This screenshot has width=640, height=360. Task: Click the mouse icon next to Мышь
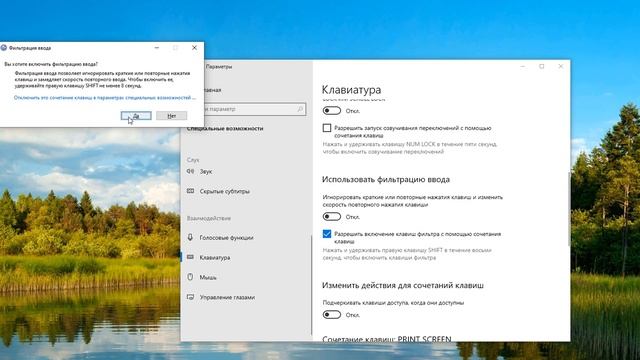(x=190, y=277)
